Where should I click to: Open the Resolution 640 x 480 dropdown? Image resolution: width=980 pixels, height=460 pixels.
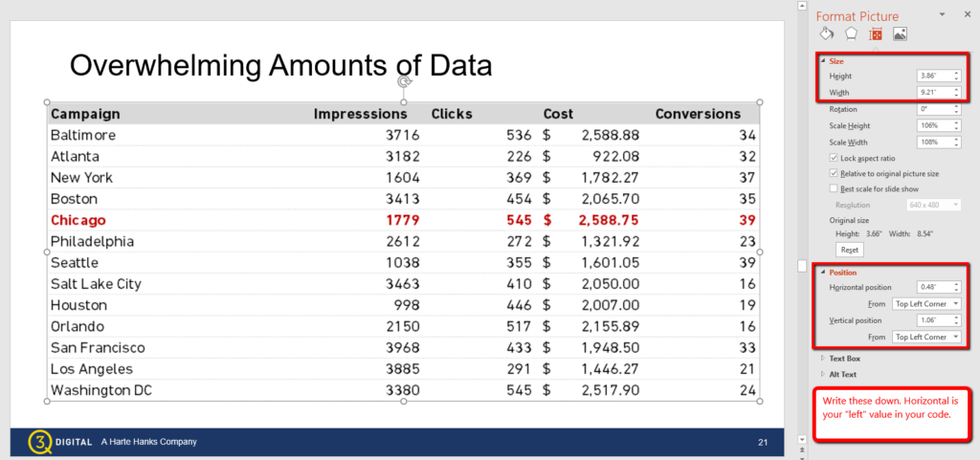point(934,205)
